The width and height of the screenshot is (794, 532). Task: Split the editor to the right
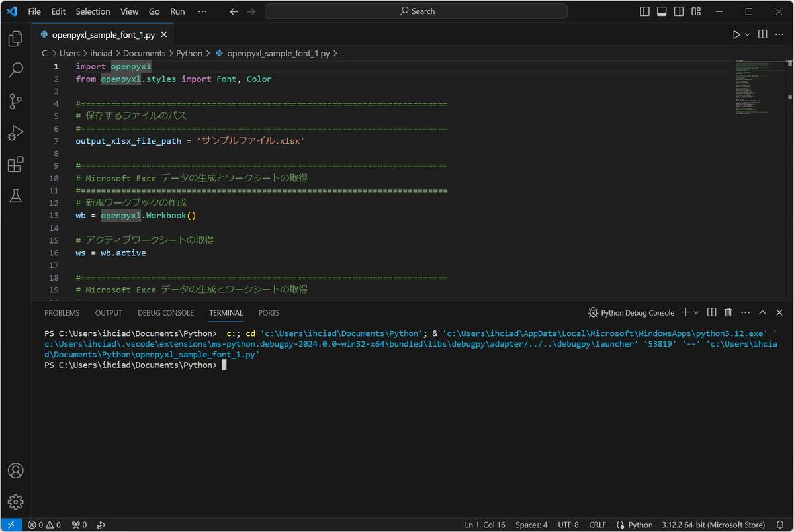click(762, 34)
